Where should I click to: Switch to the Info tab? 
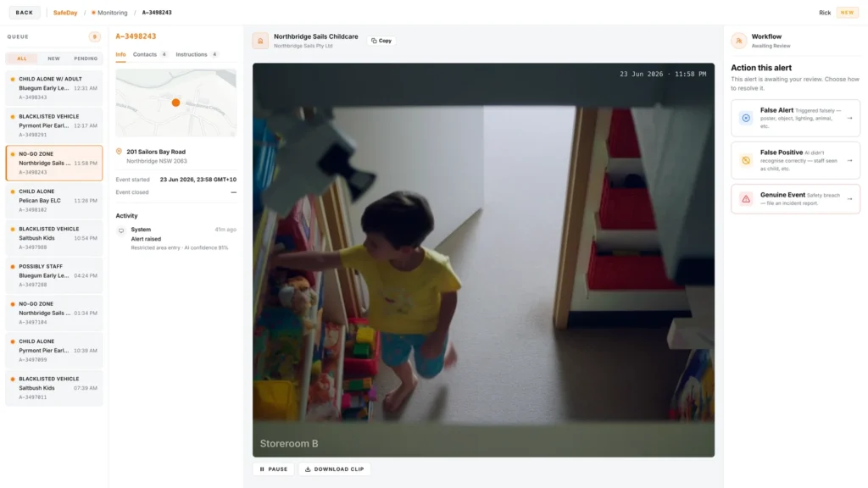(120, 55)
